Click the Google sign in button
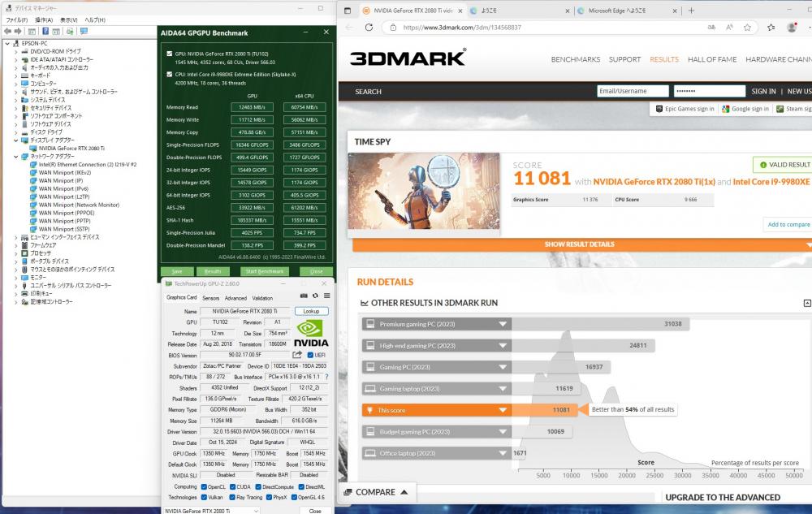Viewport: 812px width, 514px height. [x=745, y=109]
